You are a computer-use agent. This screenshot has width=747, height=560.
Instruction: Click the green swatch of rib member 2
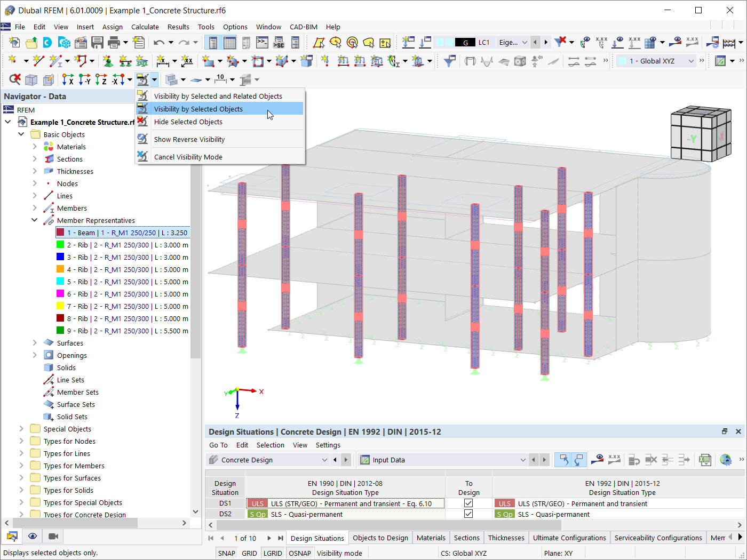60,244
